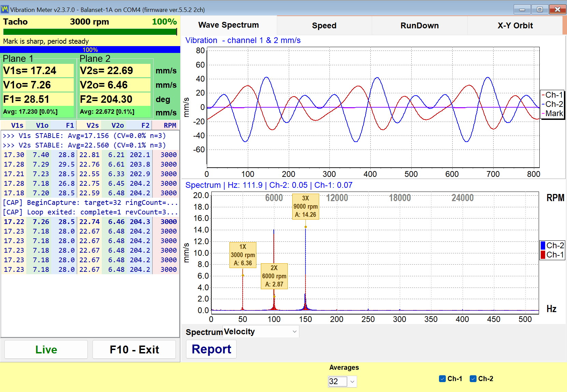Click the F10 - Exit button

click(134, 349)
